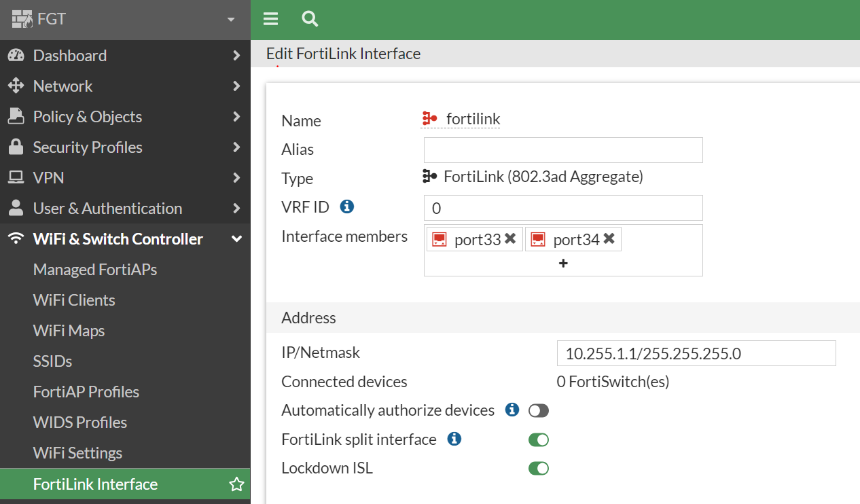Viewport: 860px width, 504px height.
Task: Collapse the WiFi & Switch Controller chevron
Action: click(236, 239)
